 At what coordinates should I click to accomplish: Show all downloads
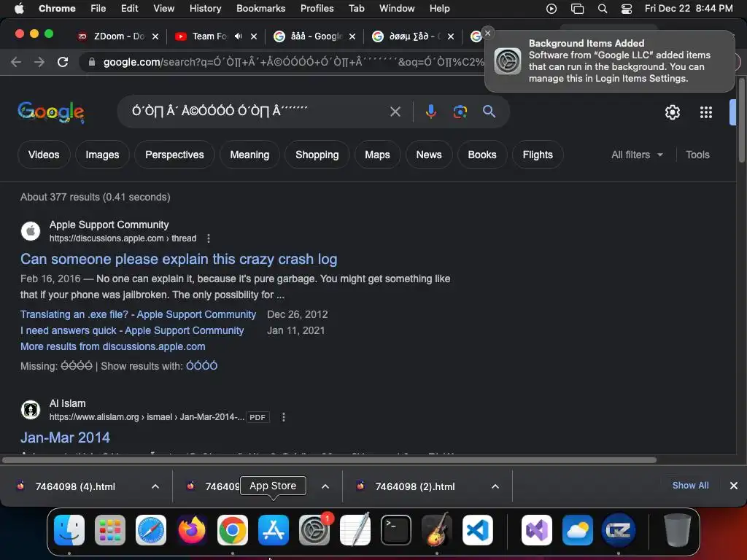(690, 485)
